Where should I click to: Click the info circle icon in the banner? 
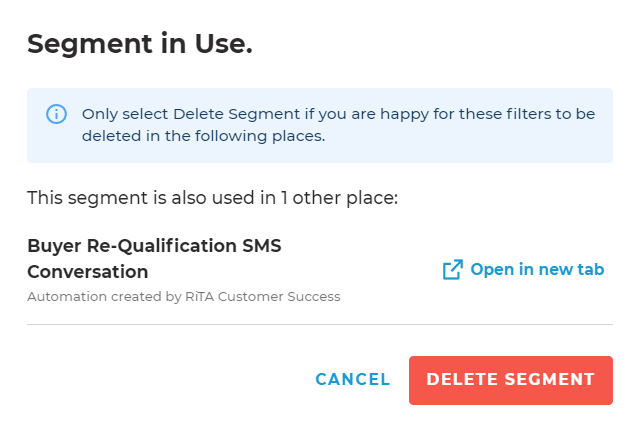(x=57, y=114)
